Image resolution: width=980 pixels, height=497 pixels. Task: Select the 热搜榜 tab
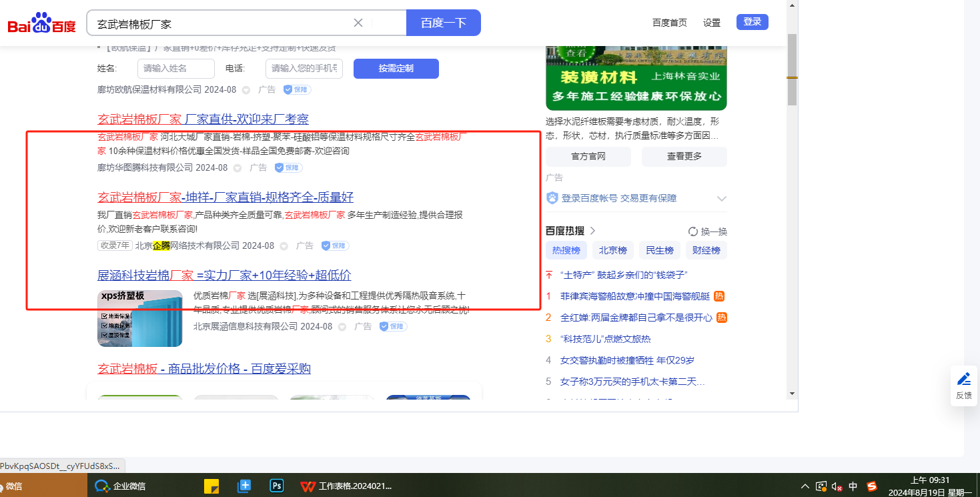click(x=566, y=250)
